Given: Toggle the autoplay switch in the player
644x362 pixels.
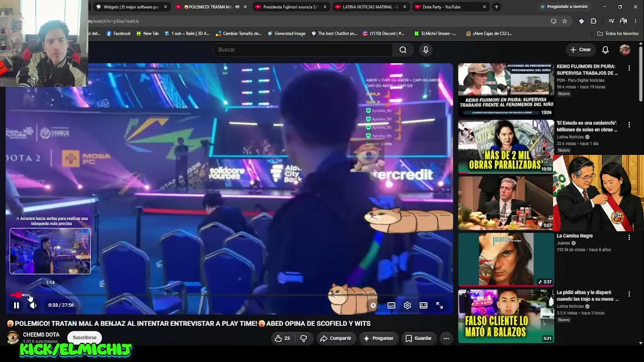Looking at the screenshot, I should (x=373, y=305).
